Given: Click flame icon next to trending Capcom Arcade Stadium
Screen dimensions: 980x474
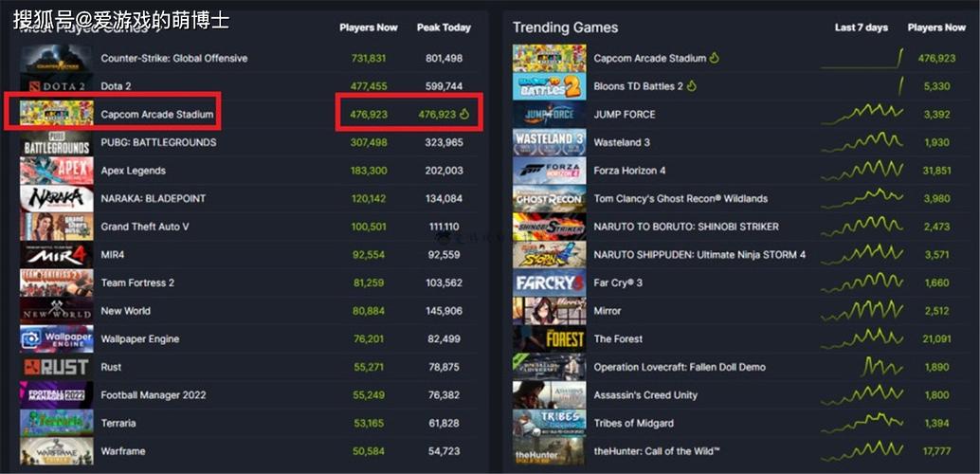Looking at the screenshot, I should 714,58.
